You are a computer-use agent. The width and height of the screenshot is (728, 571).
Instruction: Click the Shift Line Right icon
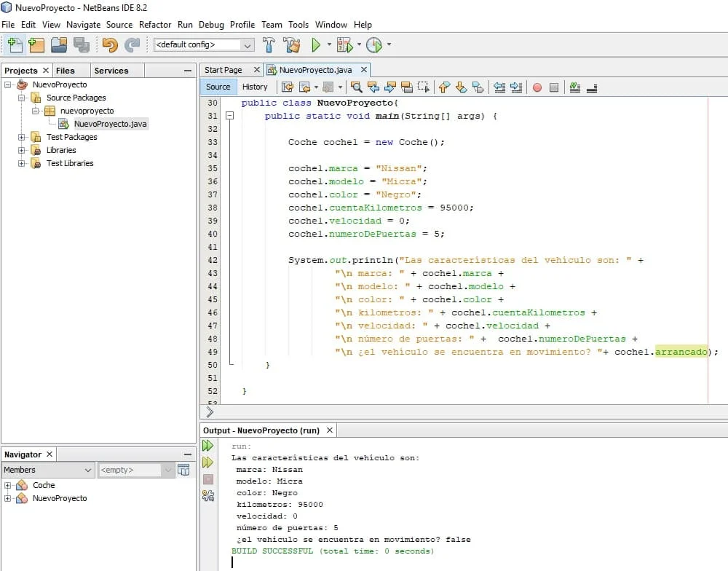[516, 87]
